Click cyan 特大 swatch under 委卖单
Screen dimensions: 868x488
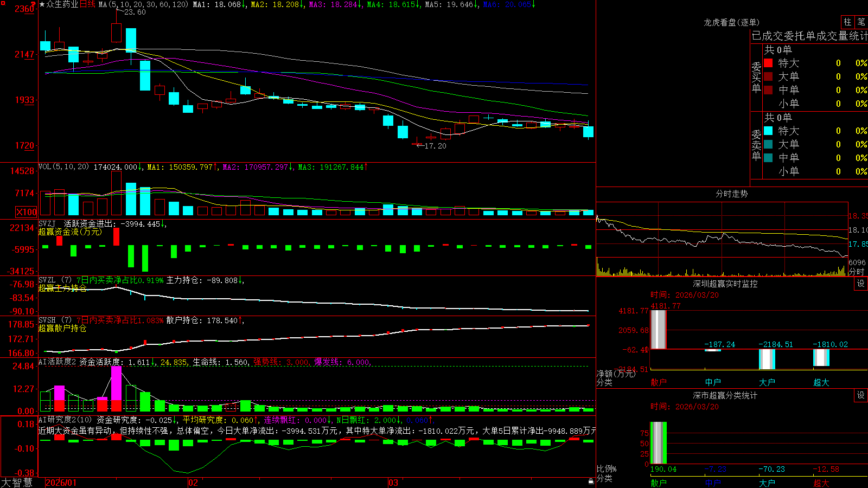coord(768,131)
